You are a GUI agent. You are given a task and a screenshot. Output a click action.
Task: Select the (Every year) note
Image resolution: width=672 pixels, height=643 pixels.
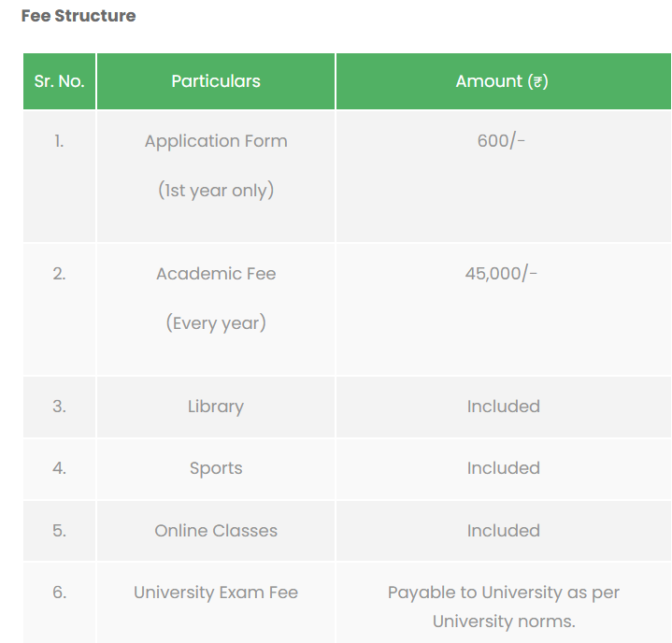pyautogui.click(x=216, y=322)
